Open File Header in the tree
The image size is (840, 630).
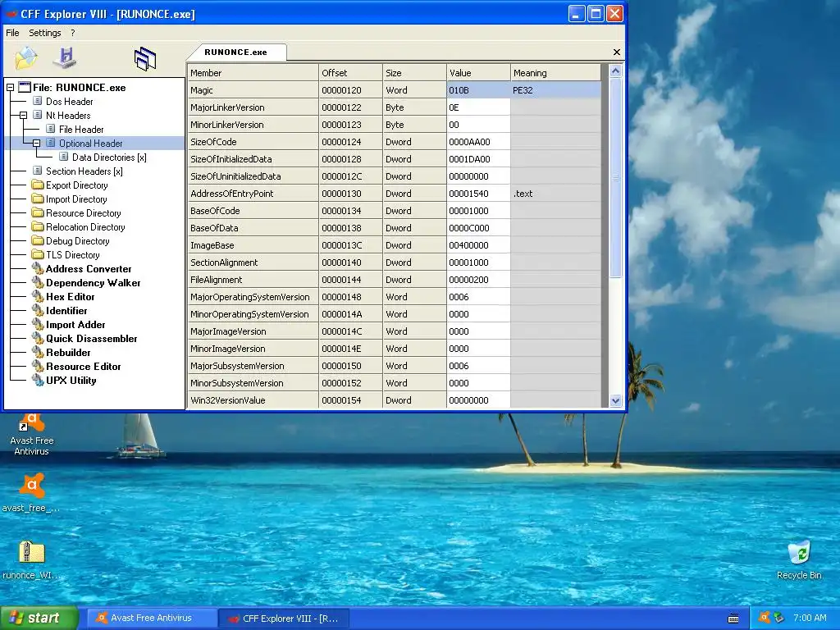pos(81,129)
